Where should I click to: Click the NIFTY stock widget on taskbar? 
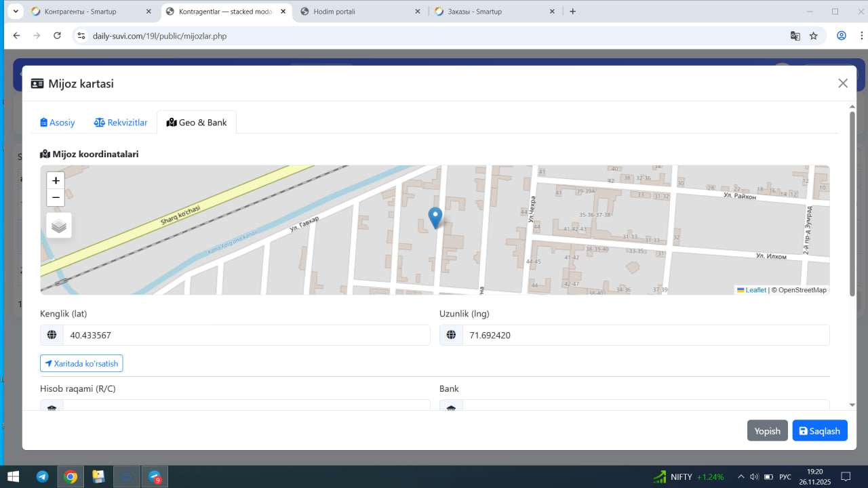click(688, 476)
